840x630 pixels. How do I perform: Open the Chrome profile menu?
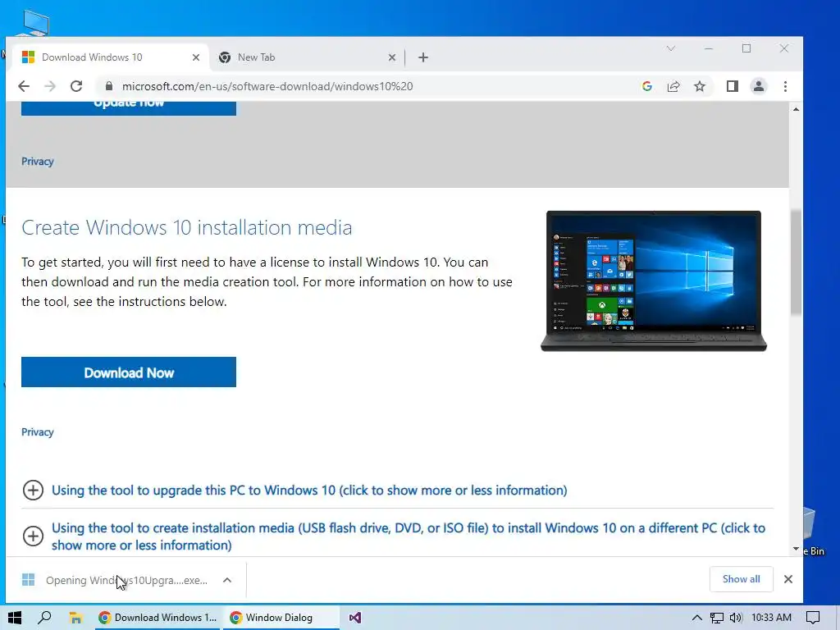pyautogui.click(x=759, y=86)
